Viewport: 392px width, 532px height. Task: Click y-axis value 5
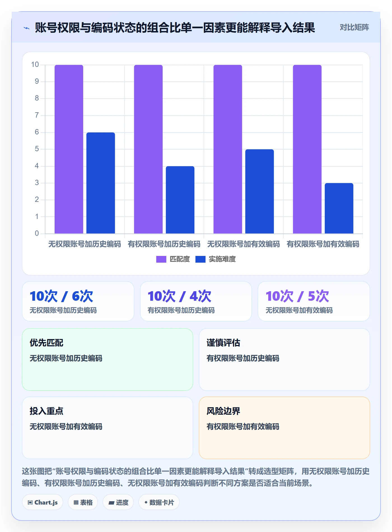coord(37,149)
